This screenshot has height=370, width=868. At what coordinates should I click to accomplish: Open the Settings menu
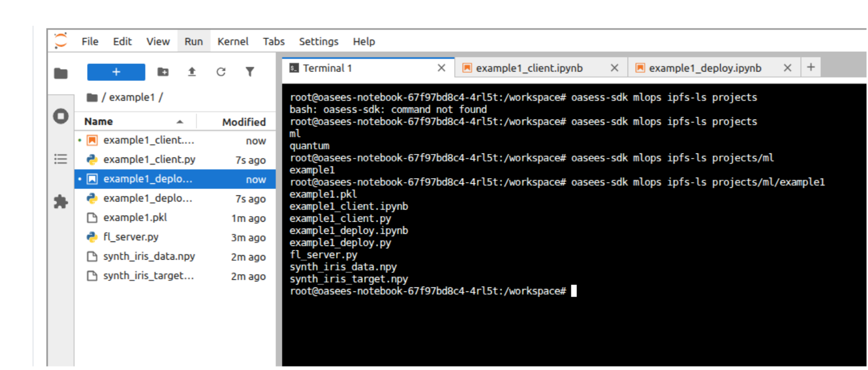[319, 41]
